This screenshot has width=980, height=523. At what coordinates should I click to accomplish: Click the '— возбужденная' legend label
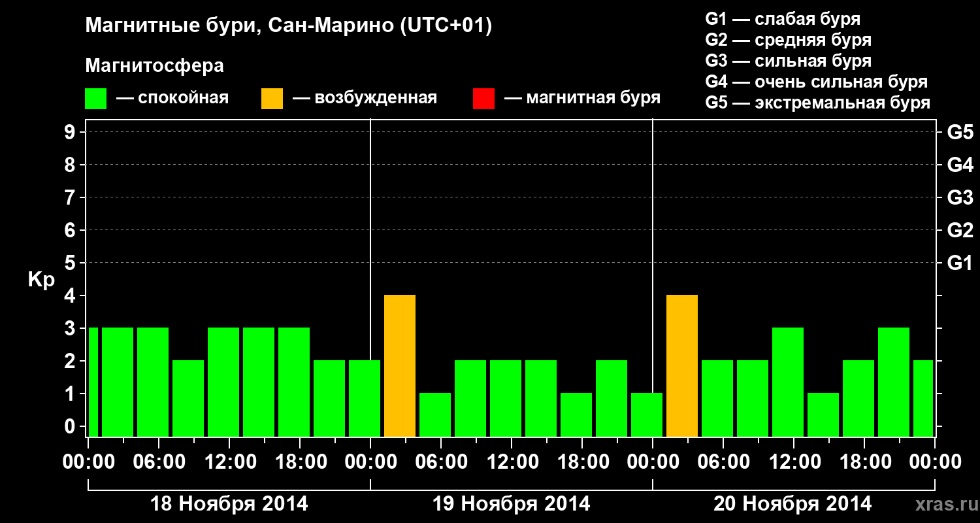pos(365,98)
